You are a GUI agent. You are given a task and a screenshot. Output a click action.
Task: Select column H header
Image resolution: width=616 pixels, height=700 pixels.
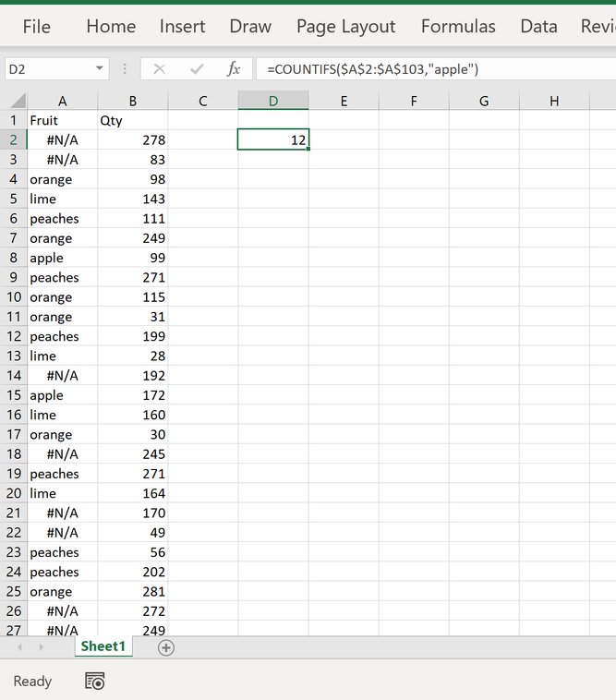pos(554,101)
